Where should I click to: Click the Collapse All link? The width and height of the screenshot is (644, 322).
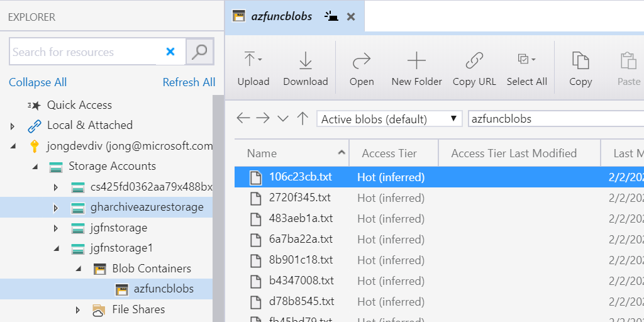tap(38, 82)
